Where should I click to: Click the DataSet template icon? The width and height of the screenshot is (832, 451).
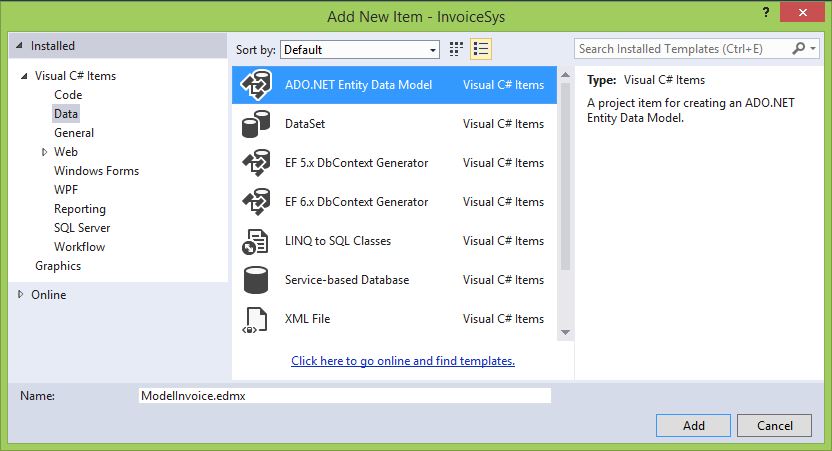click(x=256, y=124)
